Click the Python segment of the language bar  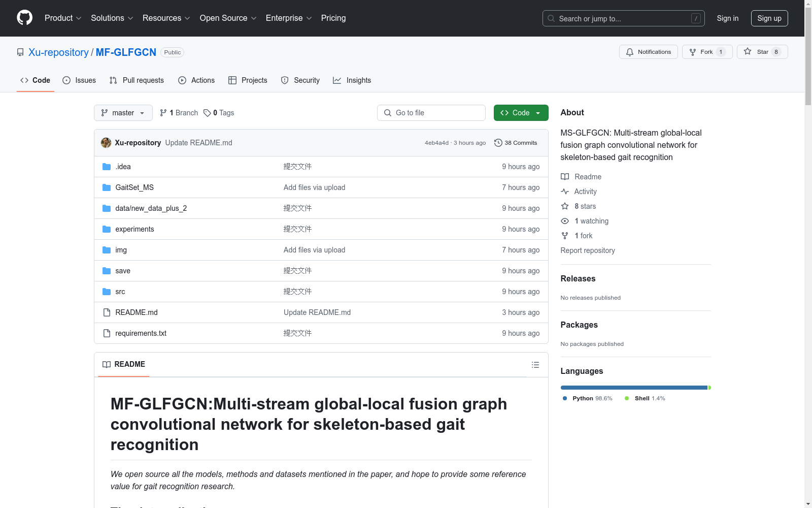click(x=634, y=388)
